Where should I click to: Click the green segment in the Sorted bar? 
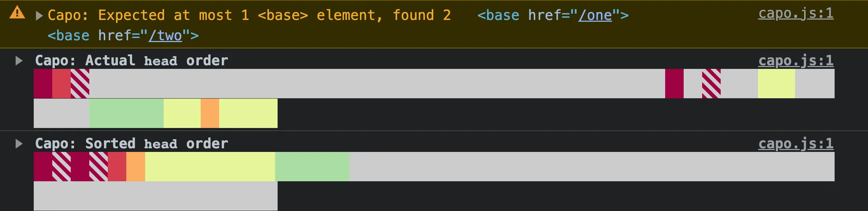pos(312,167)
